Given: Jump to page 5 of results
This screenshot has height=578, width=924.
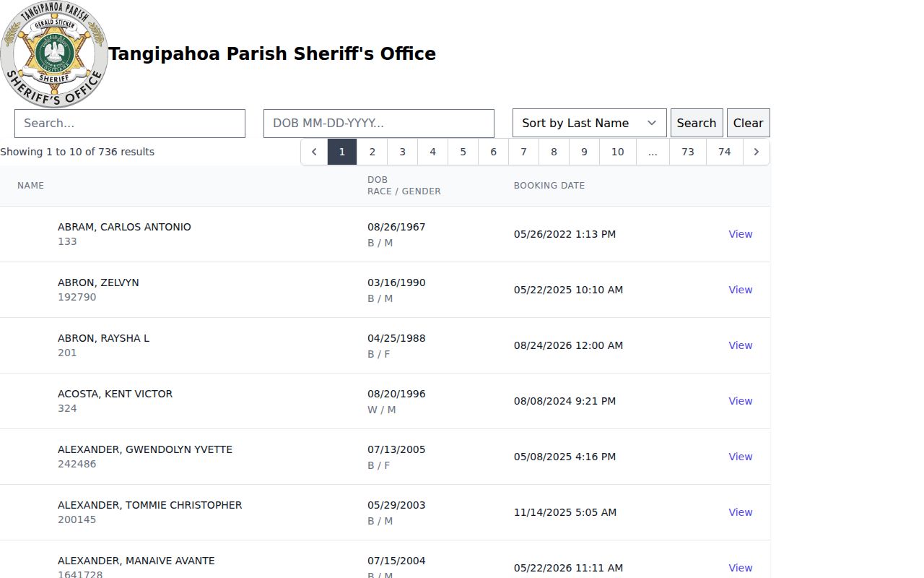Looking at the screenshot, I should point(463,152).
